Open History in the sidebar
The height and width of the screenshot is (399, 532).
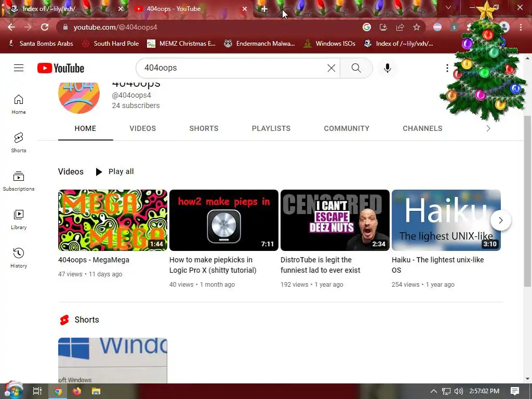[x=19, y=258]
